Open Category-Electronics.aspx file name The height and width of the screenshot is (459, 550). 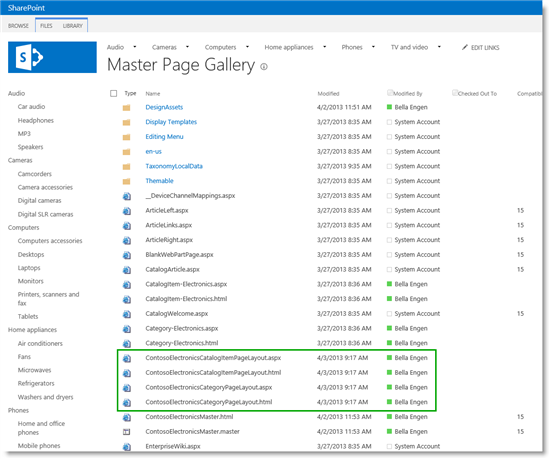click(x=182, y=329)
